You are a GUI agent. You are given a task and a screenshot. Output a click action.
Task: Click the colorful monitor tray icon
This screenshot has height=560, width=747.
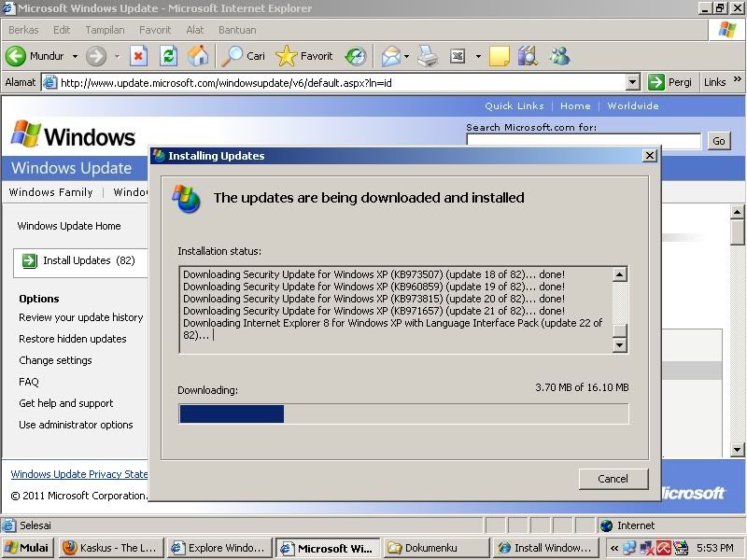(x=682, y=548)
